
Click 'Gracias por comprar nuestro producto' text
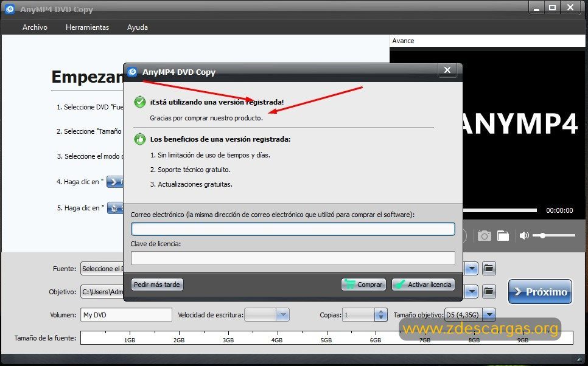coord(206,118)
